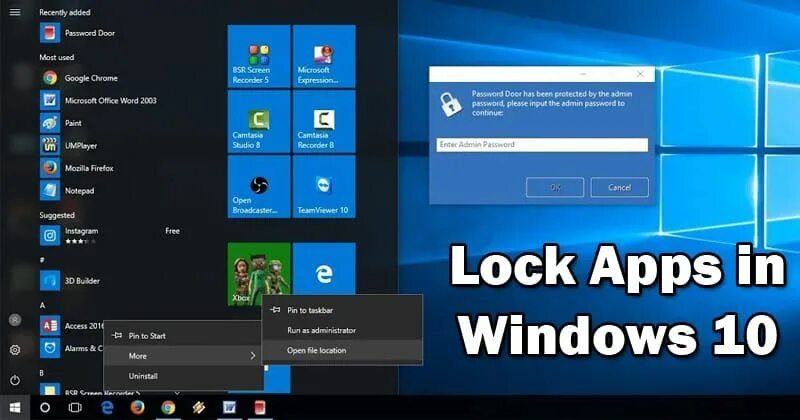
Task: Click OK in the password dialog
Action: [555, 187]
